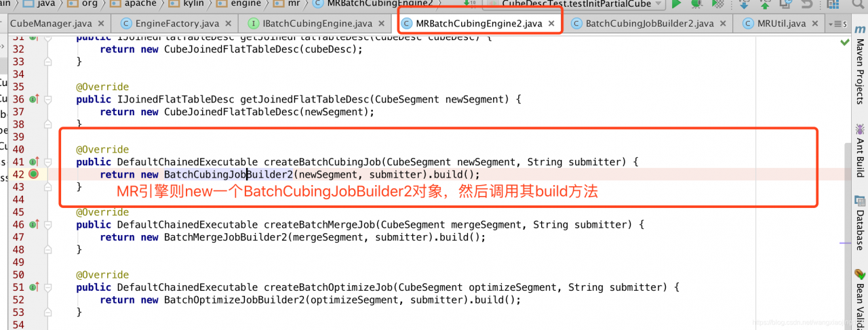The width and height of the screenshot is (868, 330).
Task: Click the revert (undo arrow) toolbar icon
Action: [807, 3]
